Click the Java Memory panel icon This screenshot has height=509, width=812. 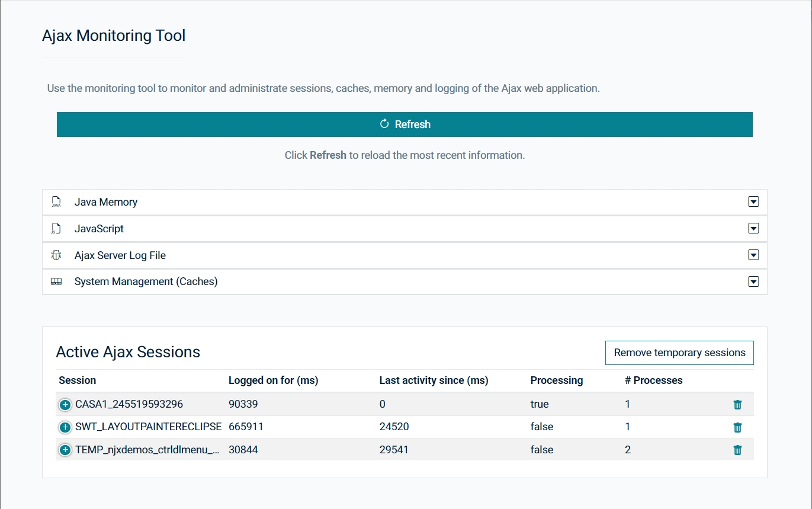(x=56, y=201)
